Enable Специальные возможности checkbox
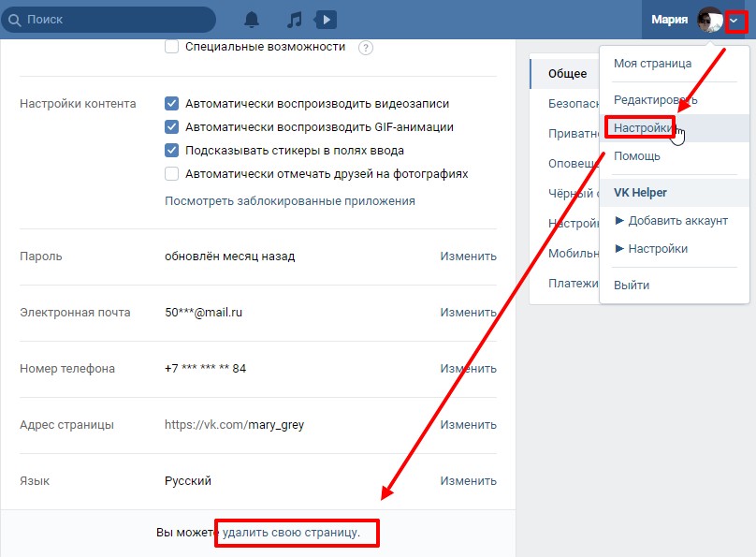The image size is (756, 557). click(171, 47)
